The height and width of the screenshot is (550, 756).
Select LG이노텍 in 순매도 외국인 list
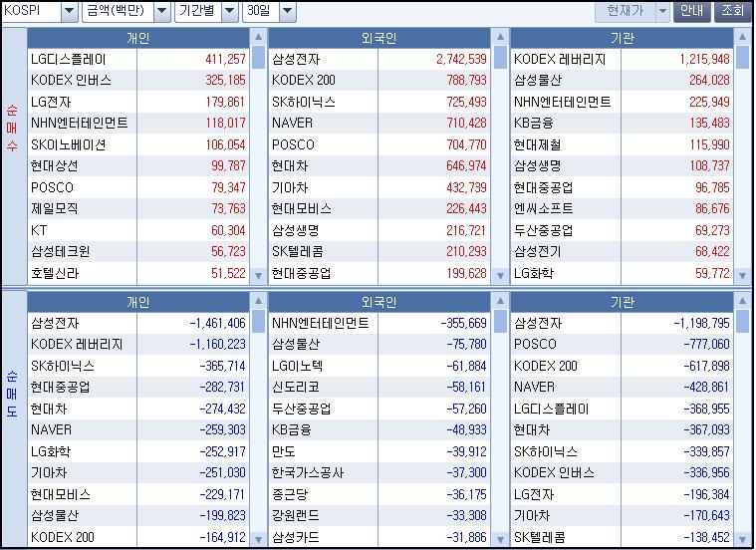[298, 366]
